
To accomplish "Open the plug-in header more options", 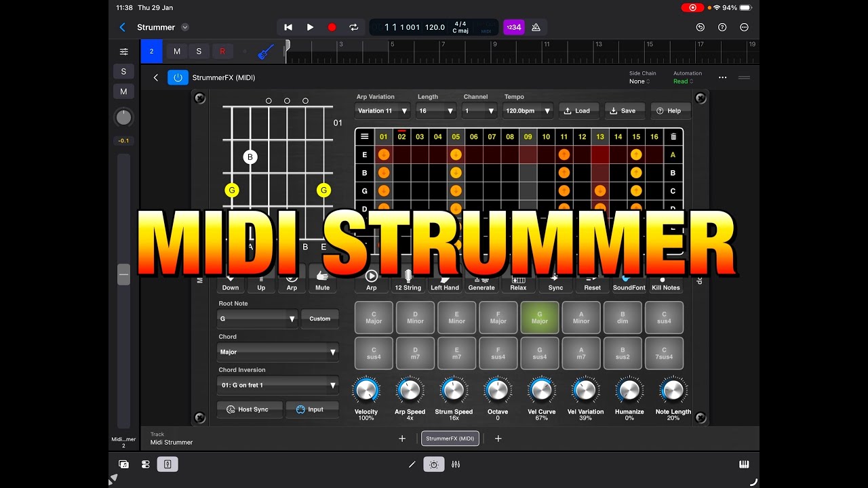I will [722, 77].
